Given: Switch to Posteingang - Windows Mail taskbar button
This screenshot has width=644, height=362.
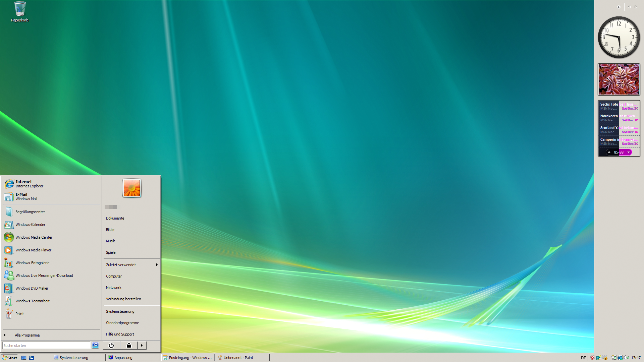Looking at the screenshot, I should (188, 358).
